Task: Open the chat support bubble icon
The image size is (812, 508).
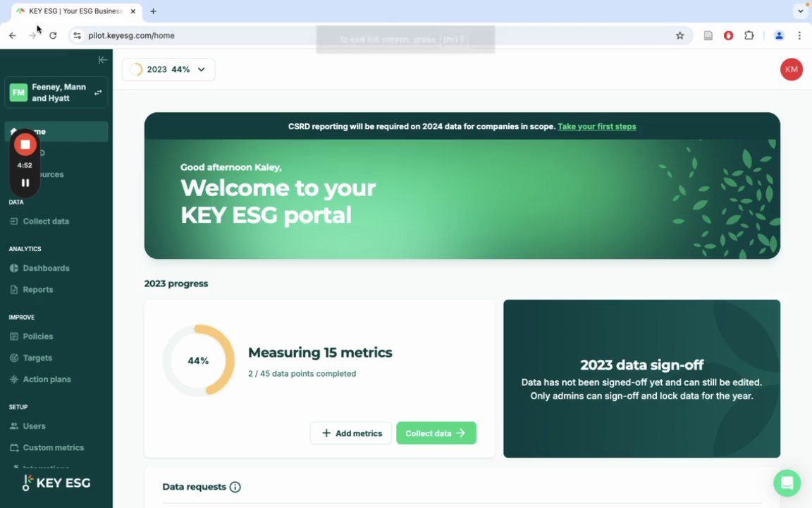Action: pos(787,483)
